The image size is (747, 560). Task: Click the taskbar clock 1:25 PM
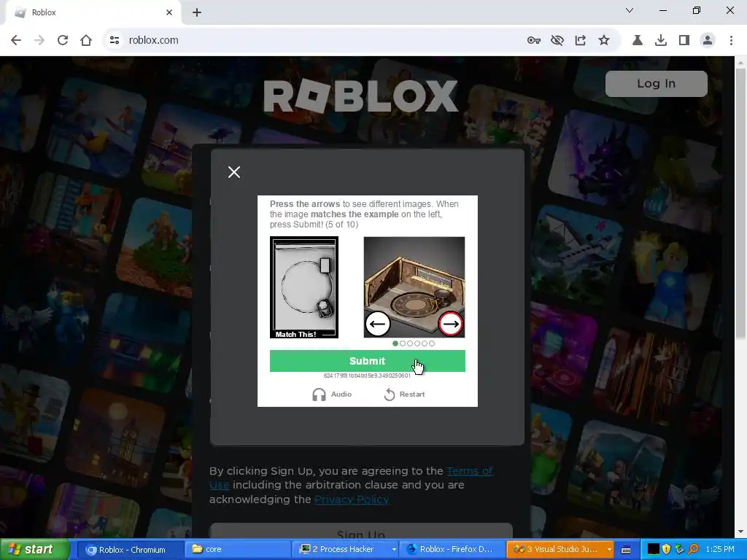tap(720, 550)
